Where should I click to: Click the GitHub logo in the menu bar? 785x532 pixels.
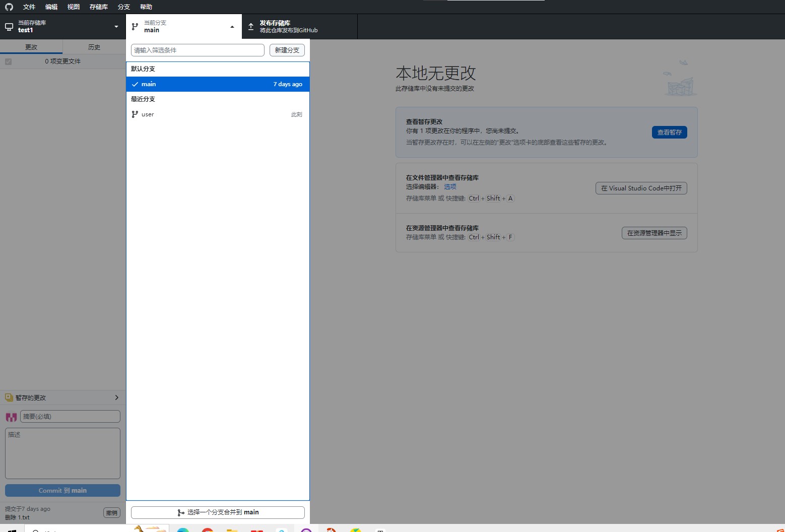[x=9, y=7]
